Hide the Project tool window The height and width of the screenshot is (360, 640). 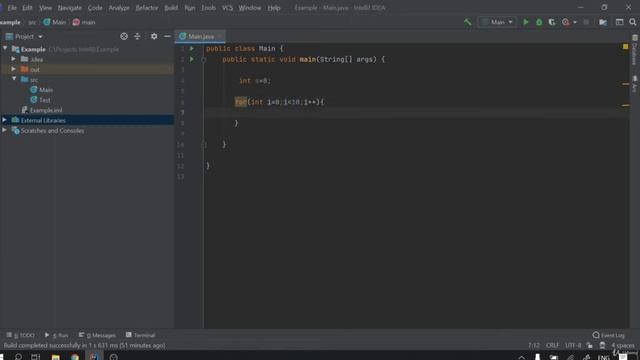point(167,36)
